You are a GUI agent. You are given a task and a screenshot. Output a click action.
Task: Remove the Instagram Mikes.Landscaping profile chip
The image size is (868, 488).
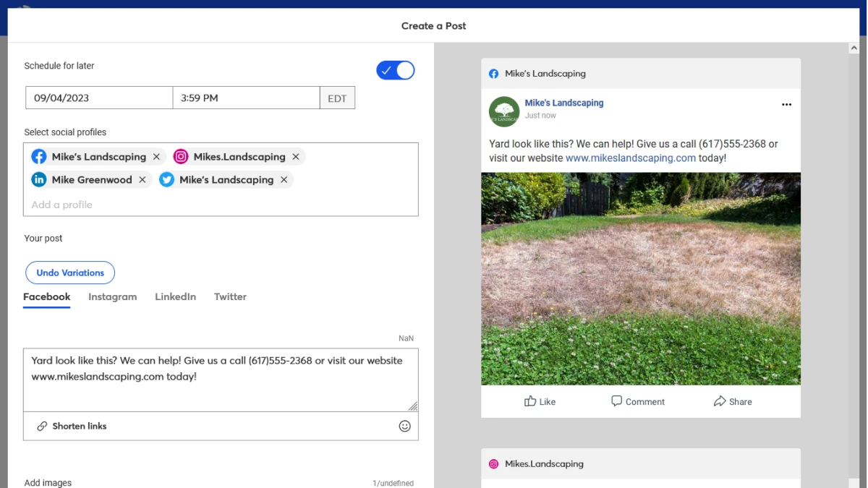(295, 157)
